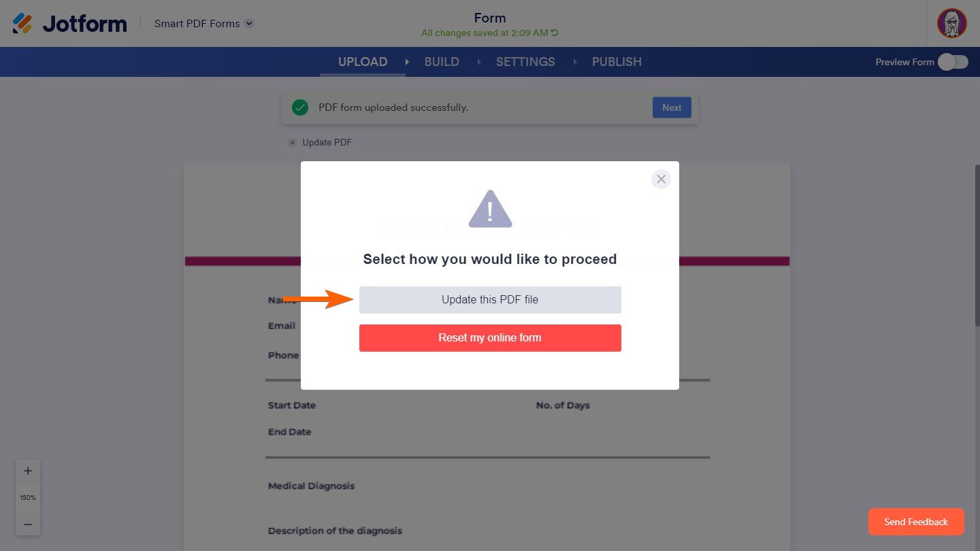980x551 pixels.
Task: Close the dialog with the X icon
Action: pyautogui.click(x=661, y=179)
